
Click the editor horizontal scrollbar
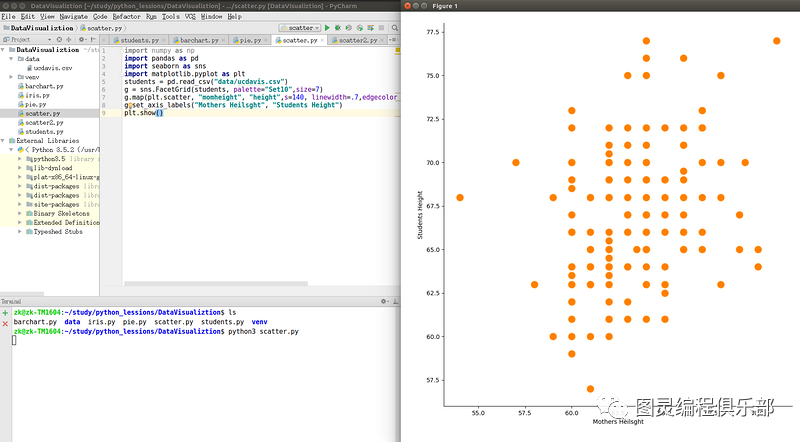pyautogui.click(x=216, y=283)
